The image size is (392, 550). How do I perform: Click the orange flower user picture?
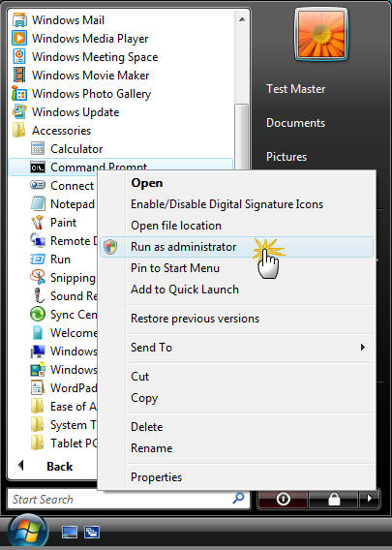click(321, 34)
